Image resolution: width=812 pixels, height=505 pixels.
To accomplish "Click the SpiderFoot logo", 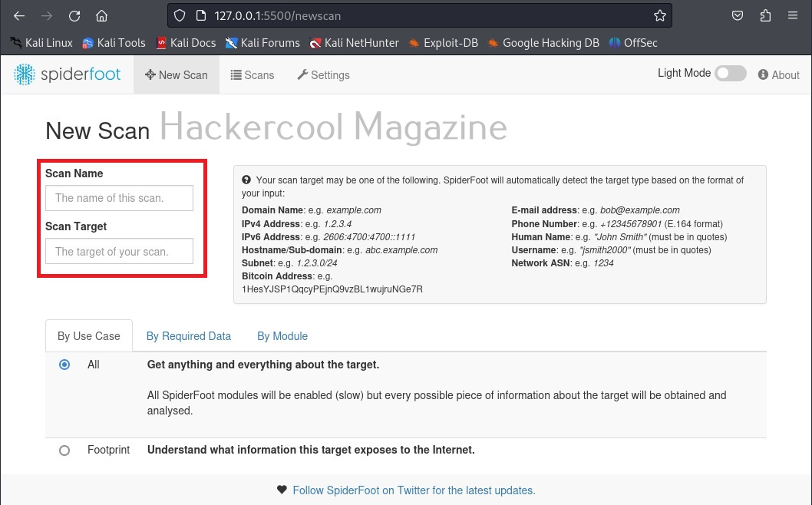I will point(67,74).
